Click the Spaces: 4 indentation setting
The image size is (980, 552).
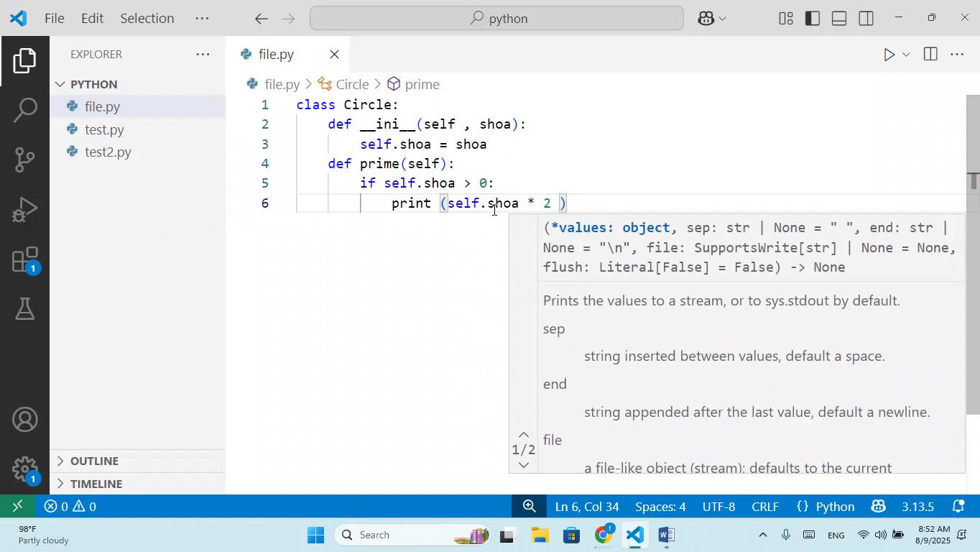pyautogui.click(x=660, y=507)
